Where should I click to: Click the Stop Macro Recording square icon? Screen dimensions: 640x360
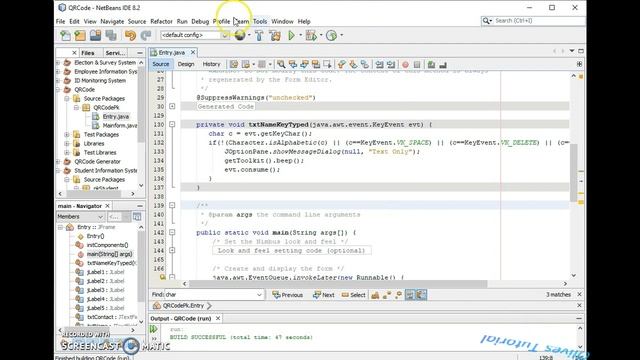click(x=417, y=64)
